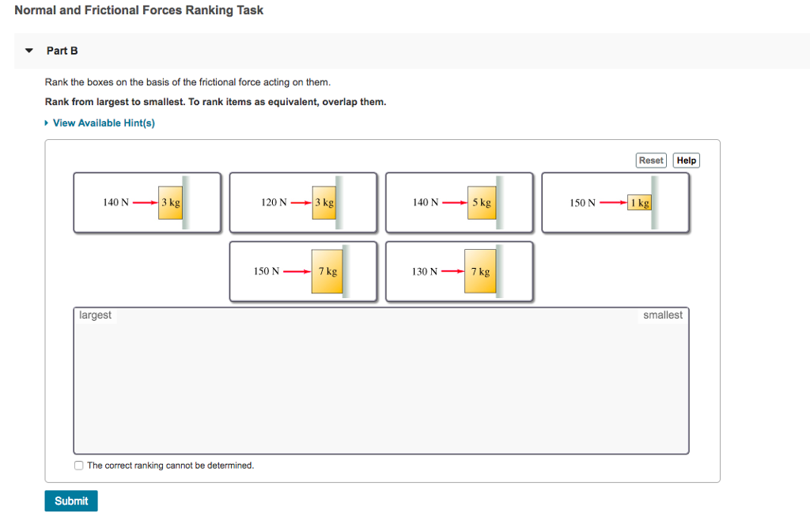Select the 120 N, 3 kg box item
Screen dimensions: 810x532
coord(303,202)
